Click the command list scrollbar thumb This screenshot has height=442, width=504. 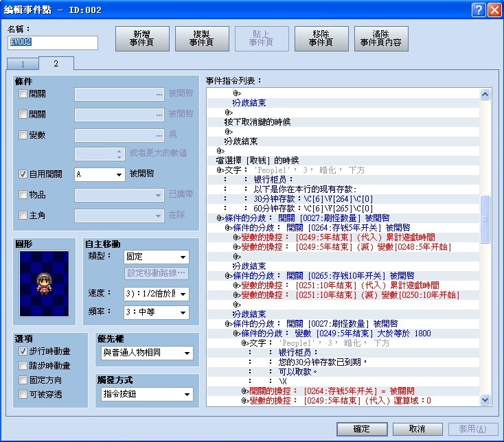[485, 219]
